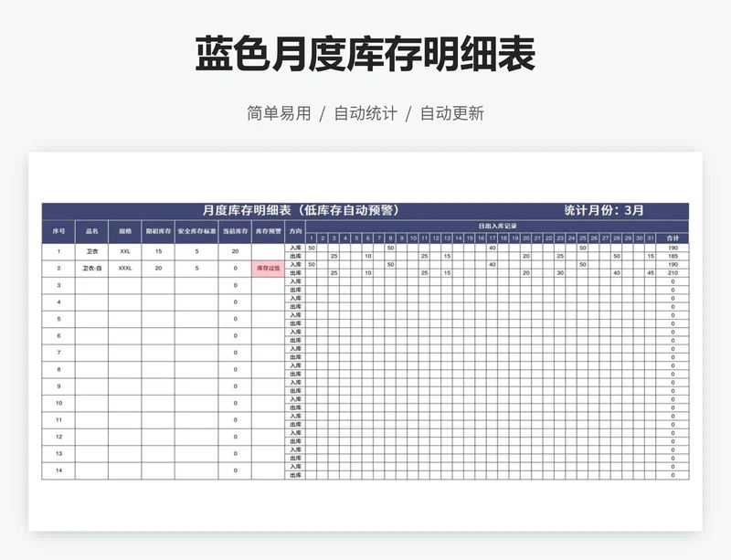The image size is (731, 560).
Task: Select 当前库存 value 0 in row 6
Action: [x=235, y=335]
